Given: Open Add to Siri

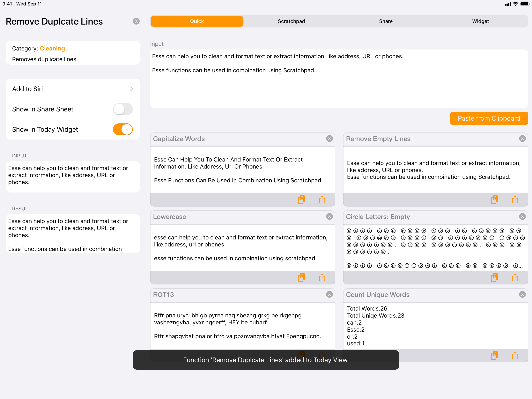Looking at the screenshot, I should pyautogui.click(x=73, y=89).
